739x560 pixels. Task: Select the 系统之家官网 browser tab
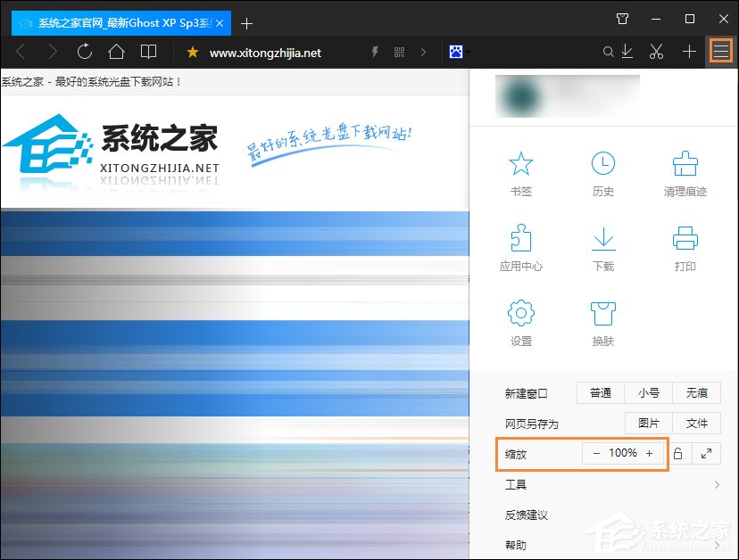pos(120,22)
